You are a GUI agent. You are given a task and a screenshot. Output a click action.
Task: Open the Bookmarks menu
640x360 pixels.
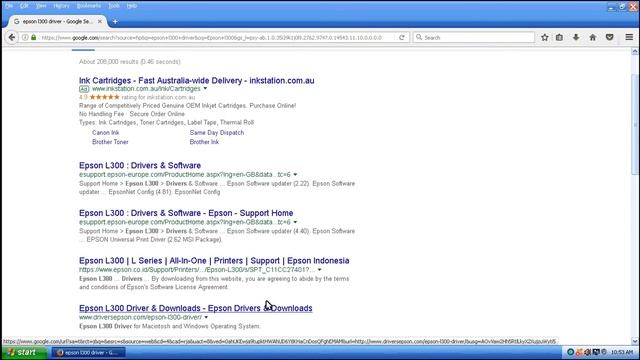(x=89, y=6)
